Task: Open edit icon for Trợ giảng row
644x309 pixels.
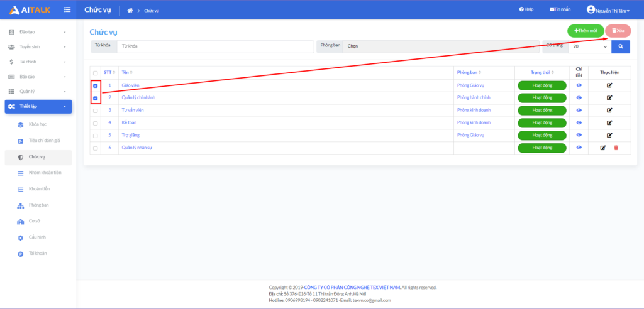Action: [609, 135]
